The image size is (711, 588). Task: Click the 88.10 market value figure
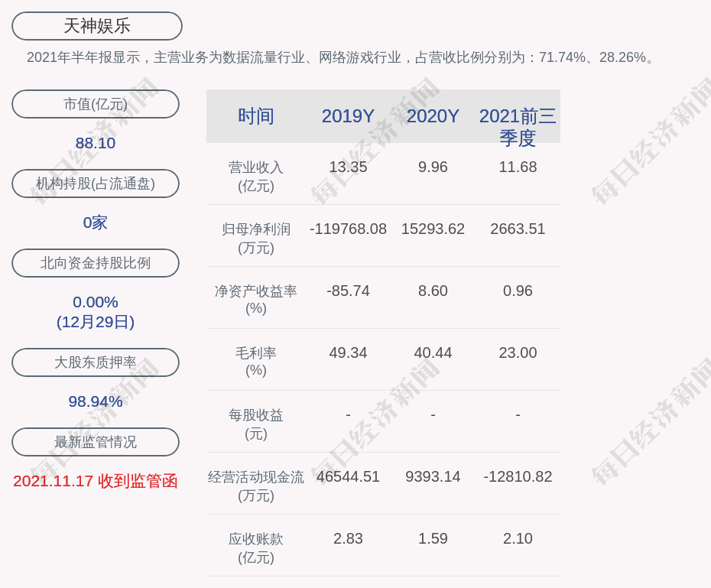96,143
